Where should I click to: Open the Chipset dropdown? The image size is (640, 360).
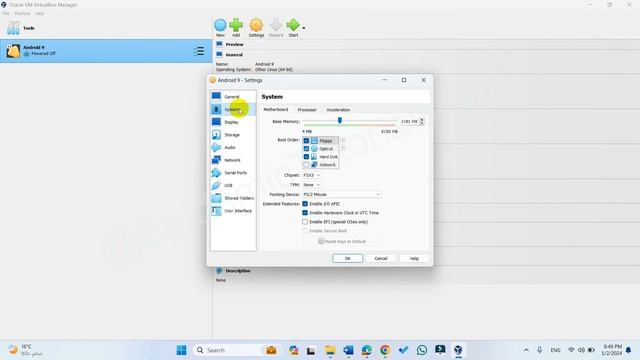click(312, 175)
